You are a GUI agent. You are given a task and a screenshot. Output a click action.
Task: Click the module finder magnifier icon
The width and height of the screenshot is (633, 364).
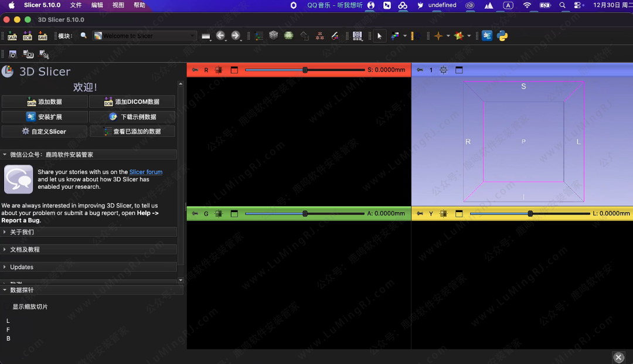click(84, 36)
